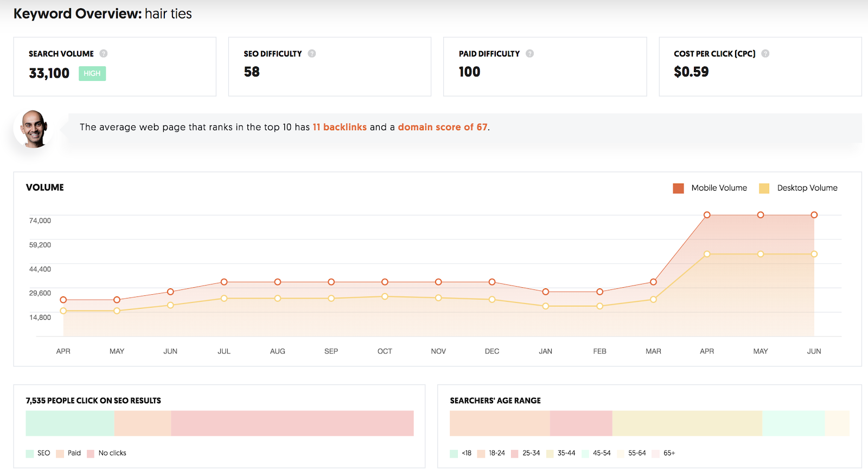
Task: Click the 14,800 axis label
Action: tap(40, 318)
